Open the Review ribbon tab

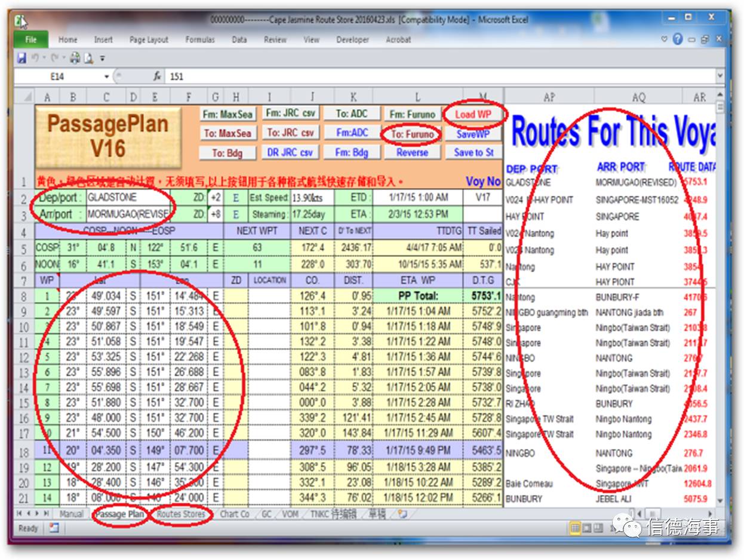pos(275,39)
